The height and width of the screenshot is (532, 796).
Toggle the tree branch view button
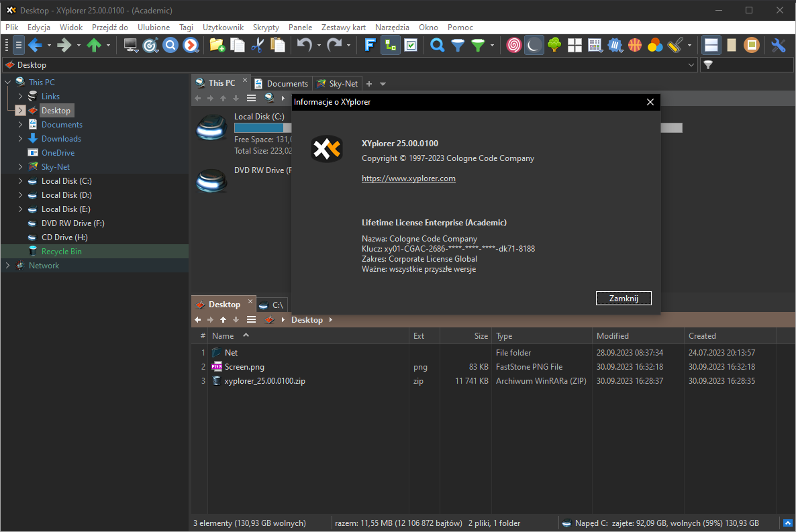coord(391,46)
